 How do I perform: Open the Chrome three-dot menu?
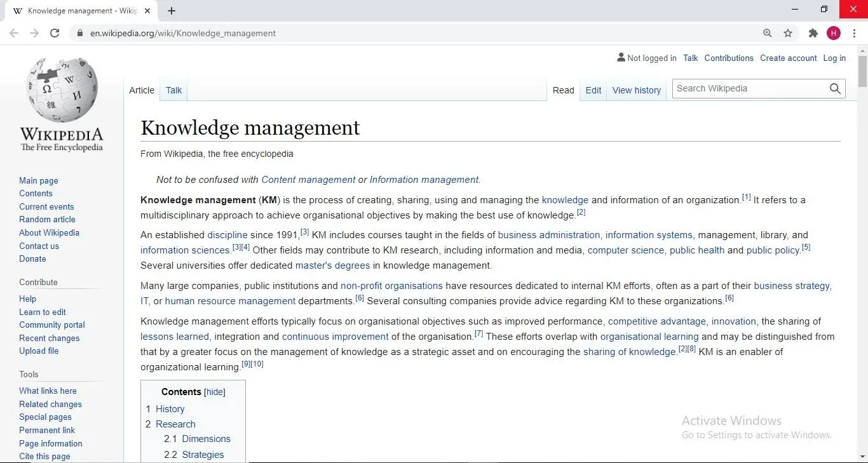tap(855, 33)
